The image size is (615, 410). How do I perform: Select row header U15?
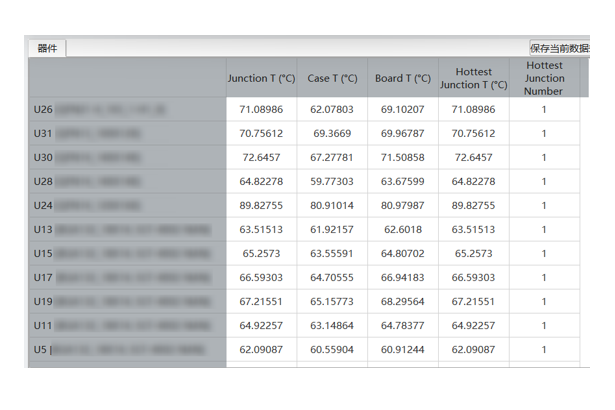[x=127, y=253]
